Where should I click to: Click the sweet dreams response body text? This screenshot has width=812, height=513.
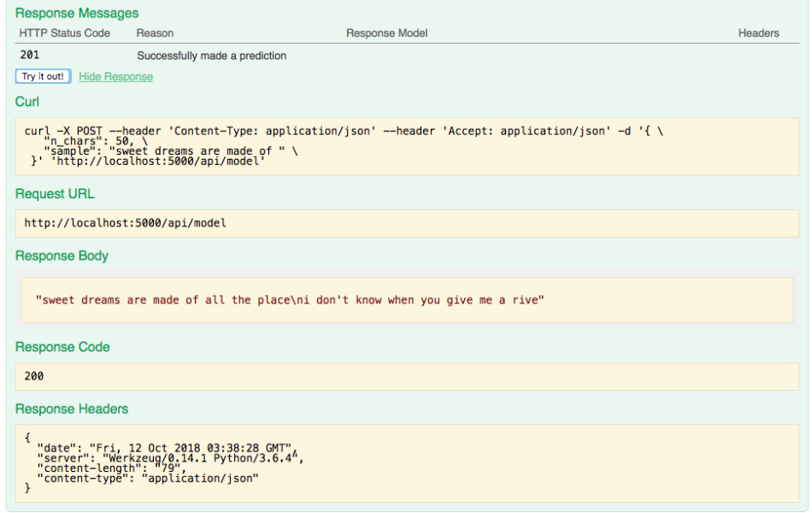290,300
